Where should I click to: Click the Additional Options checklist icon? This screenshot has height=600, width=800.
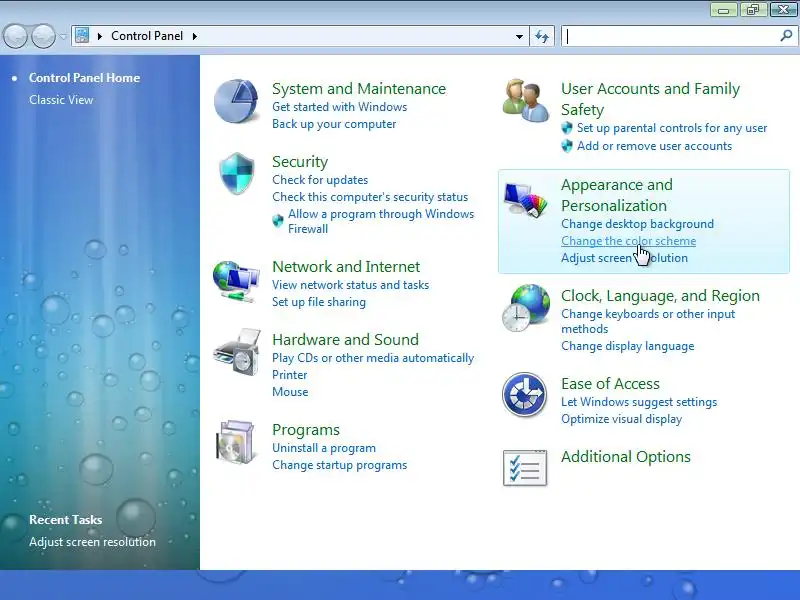coord(525,468)
